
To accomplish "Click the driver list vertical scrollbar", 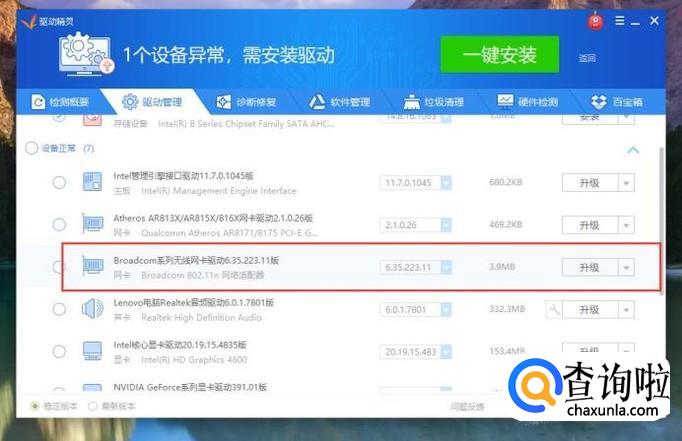I will click(661, 221).
